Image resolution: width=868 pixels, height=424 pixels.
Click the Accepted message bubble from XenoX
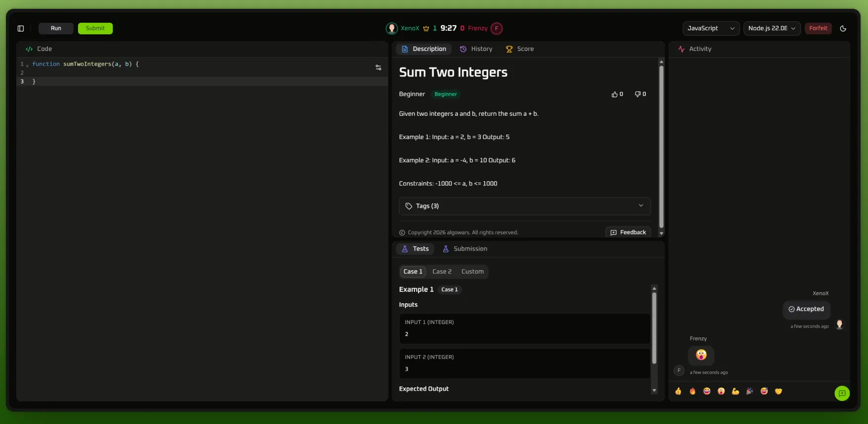(x=806, y=309)
